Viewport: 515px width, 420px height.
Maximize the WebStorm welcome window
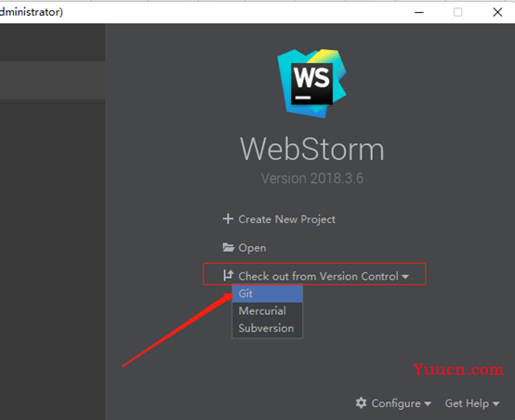[x=458, y=12]
